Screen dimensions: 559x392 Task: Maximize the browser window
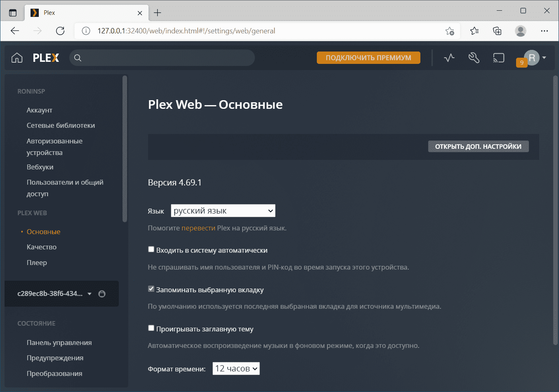pos(523,11)
